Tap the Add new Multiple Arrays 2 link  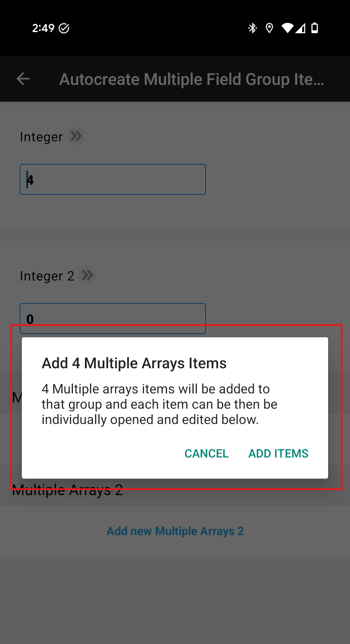click(x=175, y=531)
